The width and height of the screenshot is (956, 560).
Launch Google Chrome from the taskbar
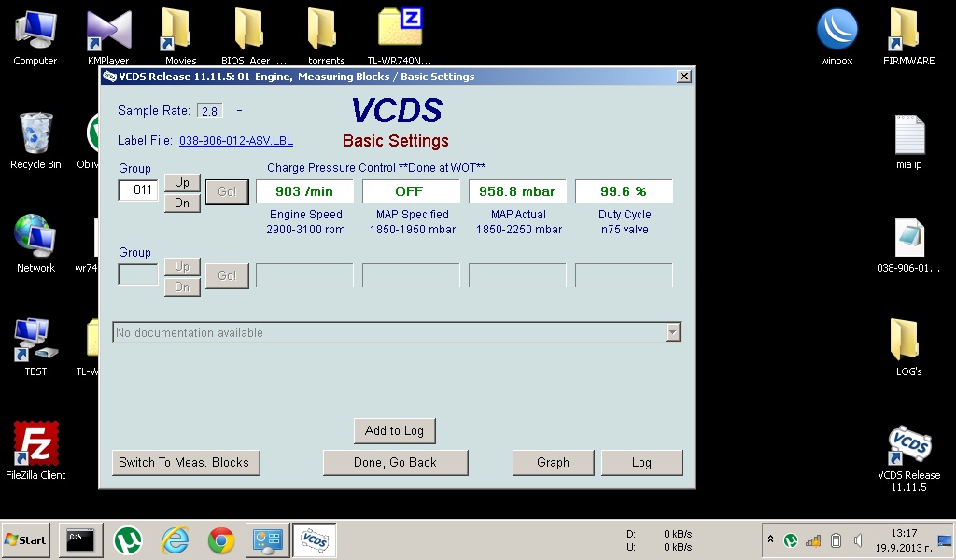221,540
